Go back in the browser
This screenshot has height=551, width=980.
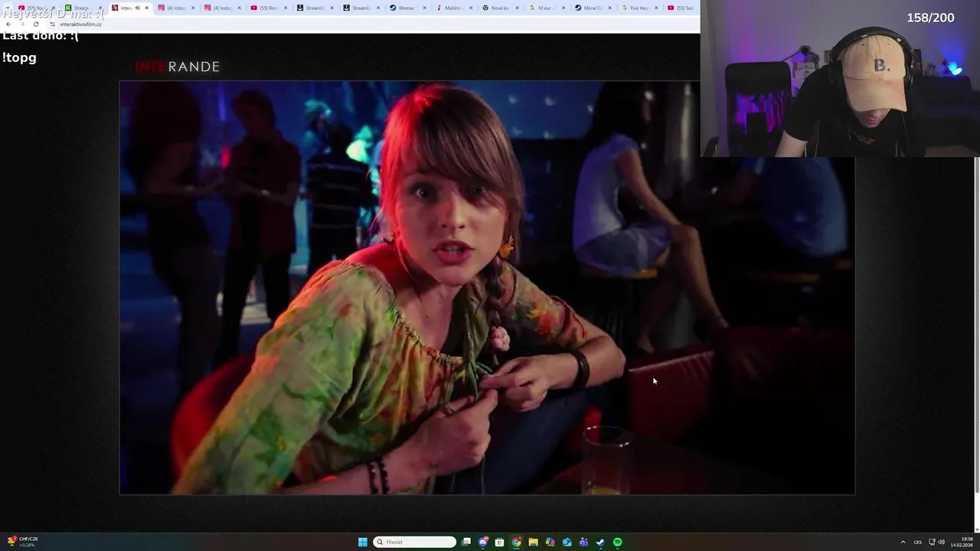8,24
